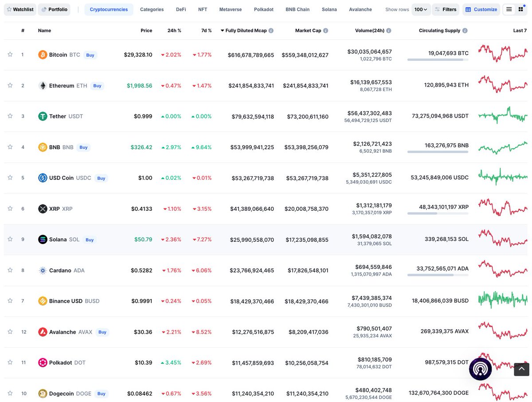Switch to the Categories tab
Viewport: 532px width, 402px height.
click(x=152, y=9)
